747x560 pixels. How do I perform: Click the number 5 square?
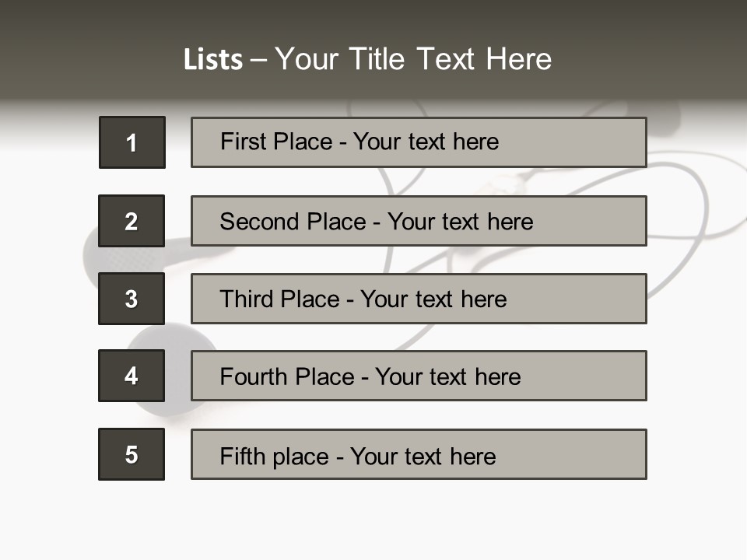point(132,454)
